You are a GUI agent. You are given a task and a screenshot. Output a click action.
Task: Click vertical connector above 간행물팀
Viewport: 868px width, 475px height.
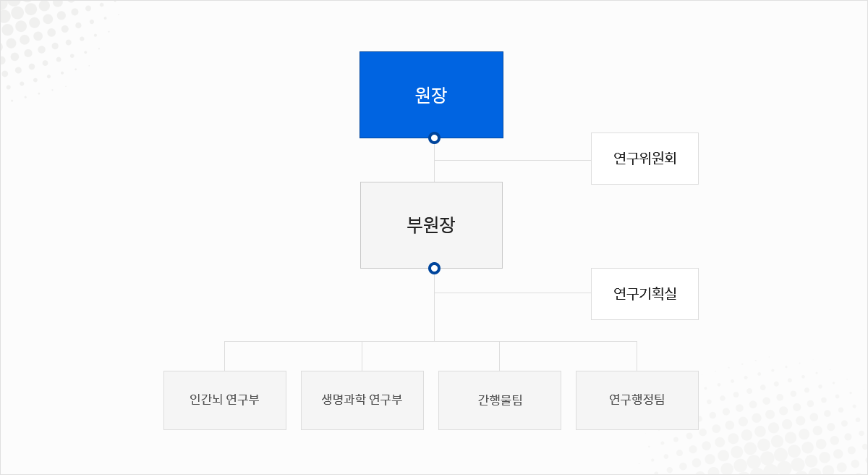click(x=500, y=356)
